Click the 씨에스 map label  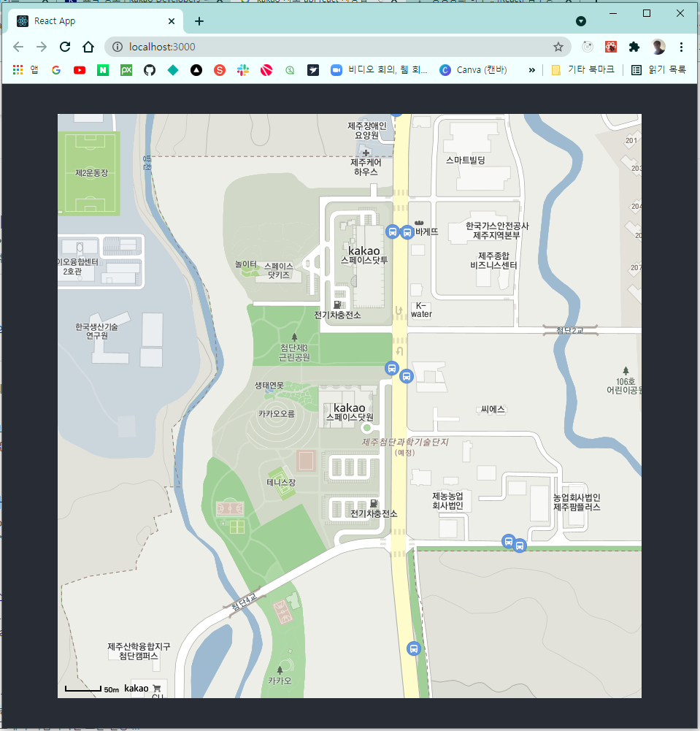(x=493, y=410)
